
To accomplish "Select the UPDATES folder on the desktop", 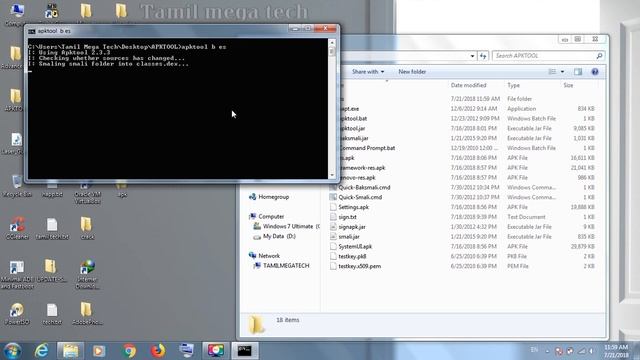I will click(51, 271).
